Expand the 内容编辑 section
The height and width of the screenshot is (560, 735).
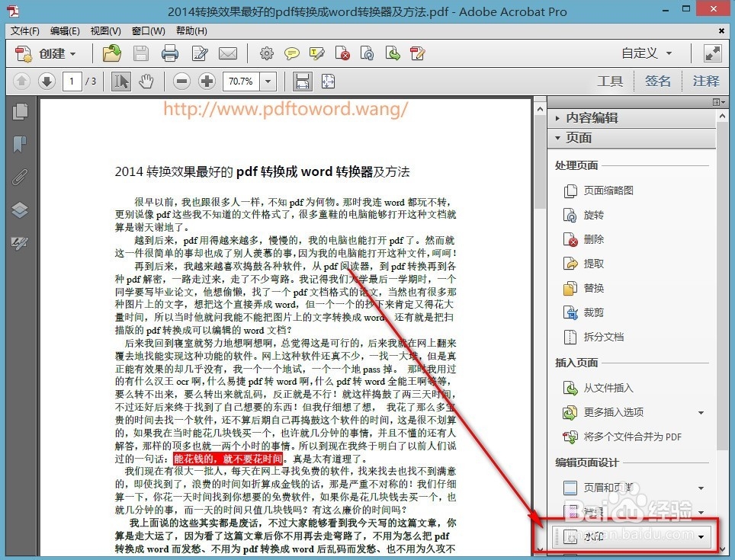click(631, 118)
